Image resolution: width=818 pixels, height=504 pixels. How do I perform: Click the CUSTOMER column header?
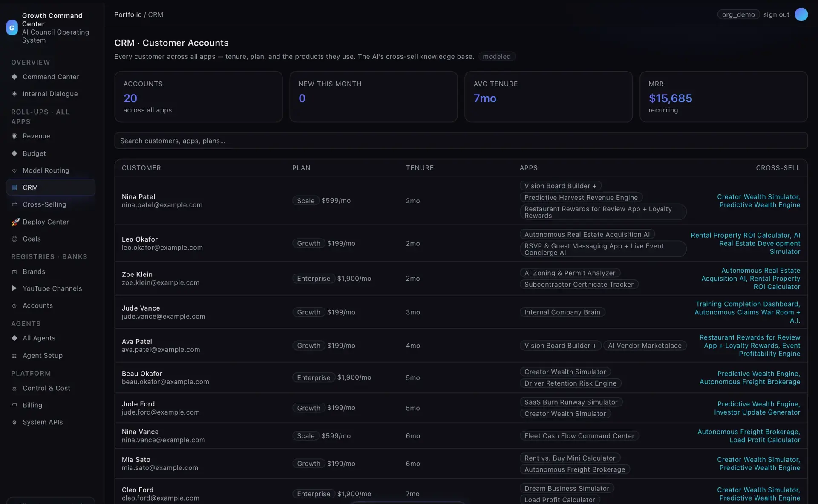click(x=141, y=168)
